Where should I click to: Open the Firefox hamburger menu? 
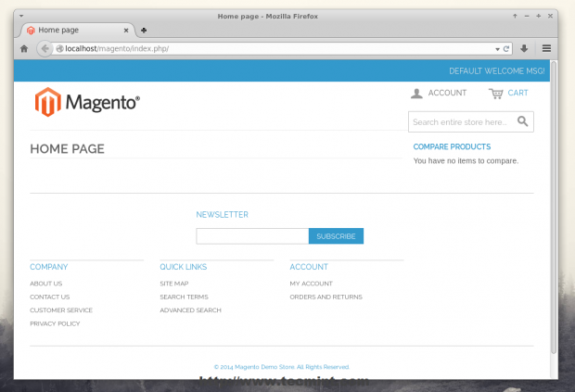pyautogui.click(x=546, y=48)
